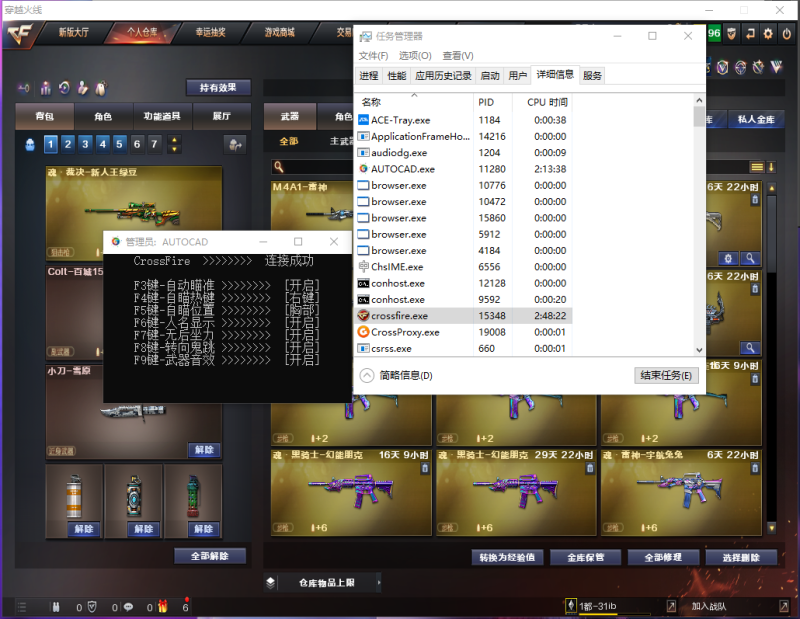Select backpack slot number 5

pos(118,143)
